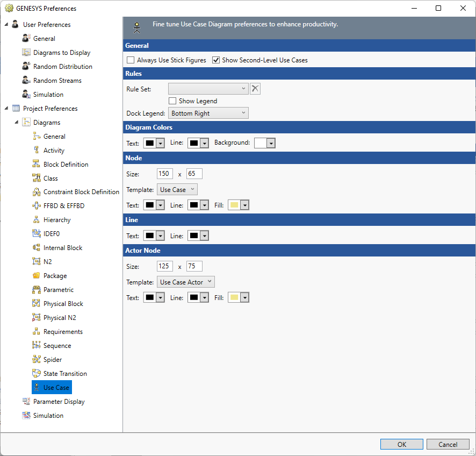The image size is (476, 456).
Task: Select Use Case in the Diagrams tree
Action: [x=52, y=387]
